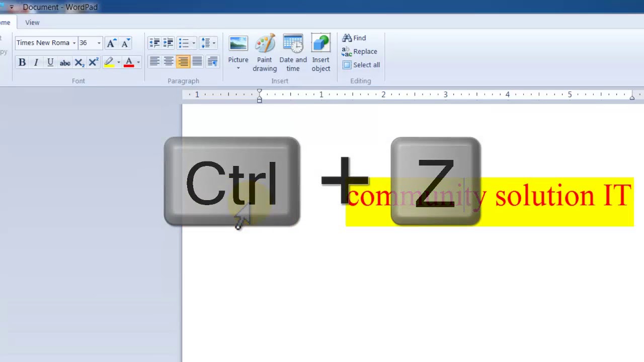
Task: Toggle Subscript formatting
Action: 79,62
